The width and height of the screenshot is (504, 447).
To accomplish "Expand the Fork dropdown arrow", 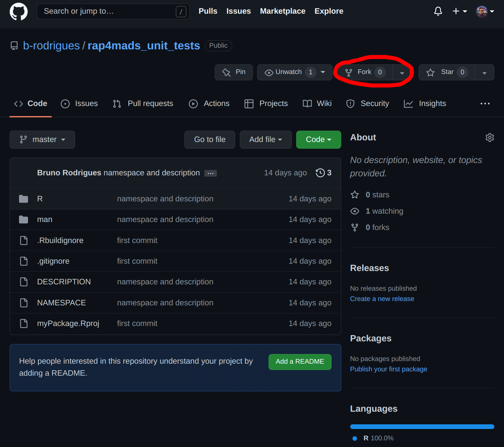I will 402,73.
